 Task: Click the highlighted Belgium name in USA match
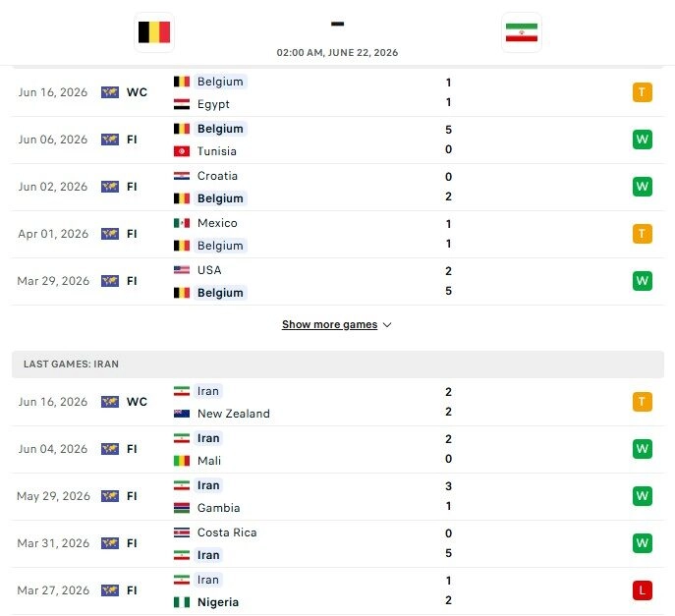(x=220, y=293)
